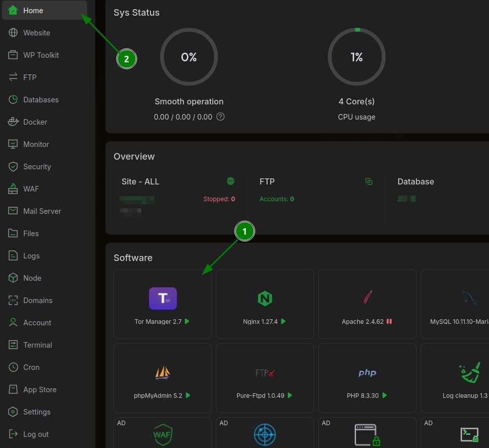Click the "4 Core(s)" text
This screenshot has height=448, width=489.
pyautogui.click(x=356, y=102)
